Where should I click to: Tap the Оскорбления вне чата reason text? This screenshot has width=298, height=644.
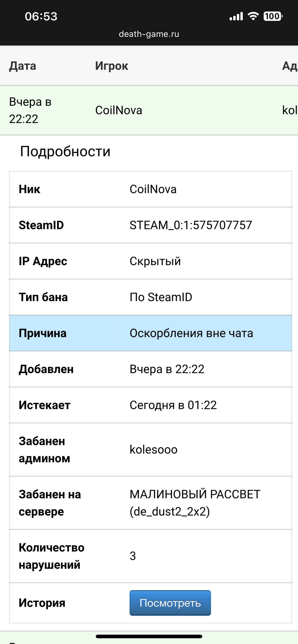pos(191,333)
